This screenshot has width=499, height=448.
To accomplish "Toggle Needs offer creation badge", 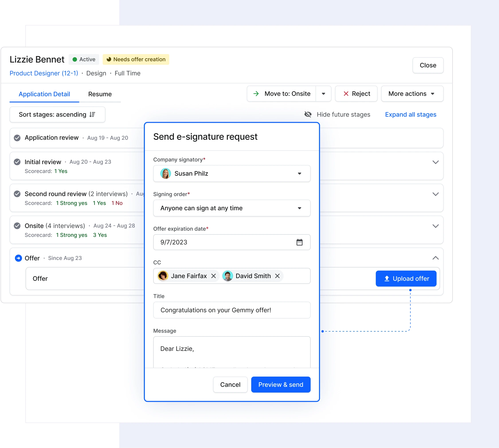I will point(136,59).
